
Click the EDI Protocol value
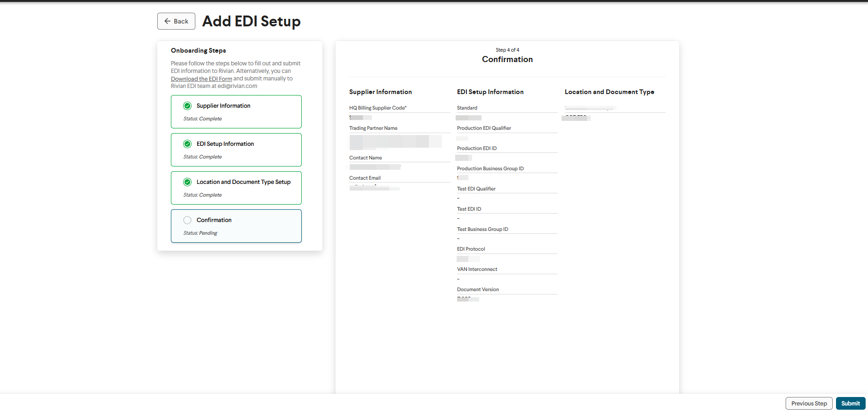tap(468, 259)
